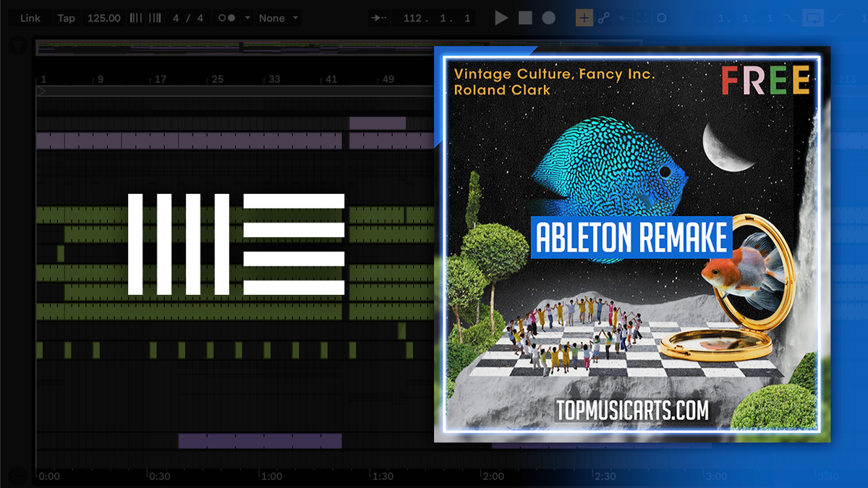Open the metronome settings dropdown

pos(247,17)
